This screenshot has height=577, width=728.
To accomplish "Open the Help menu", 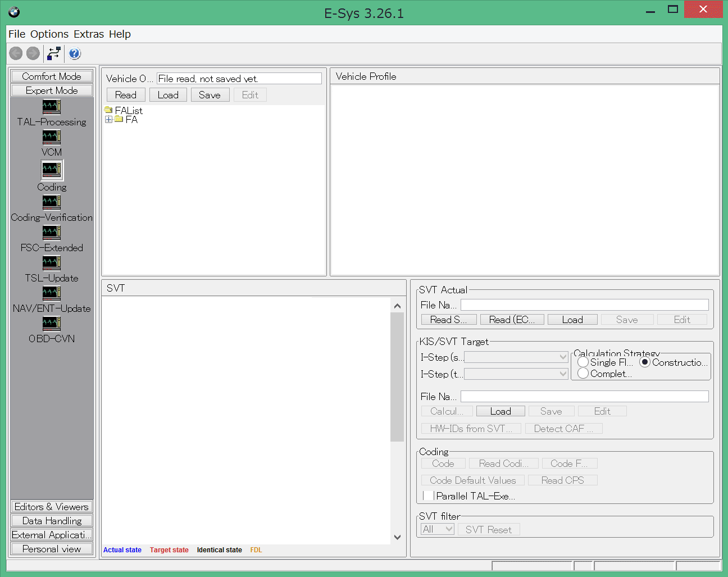I will [x=120, y=34].
